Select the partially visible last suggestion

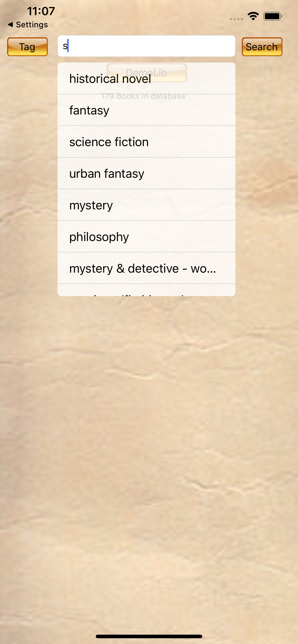pyautogui.click(x=146, y=290)
